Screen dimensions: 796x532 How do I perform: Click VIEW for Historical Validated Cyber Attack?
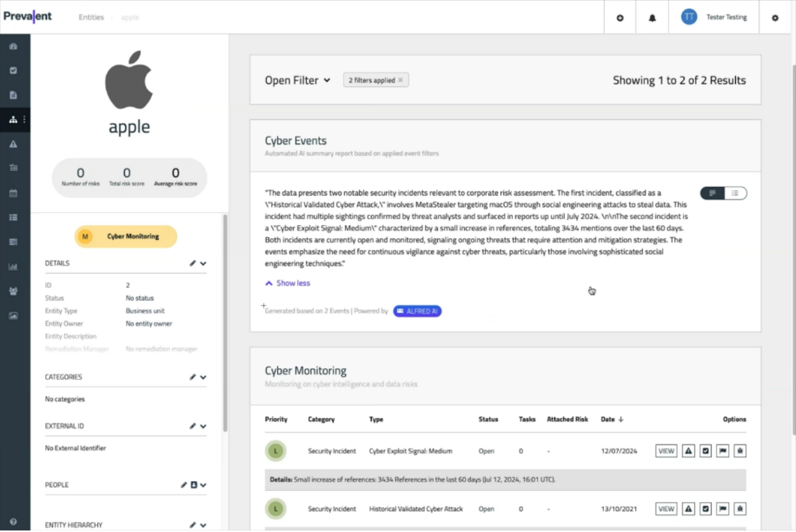(x=666, y=509)
